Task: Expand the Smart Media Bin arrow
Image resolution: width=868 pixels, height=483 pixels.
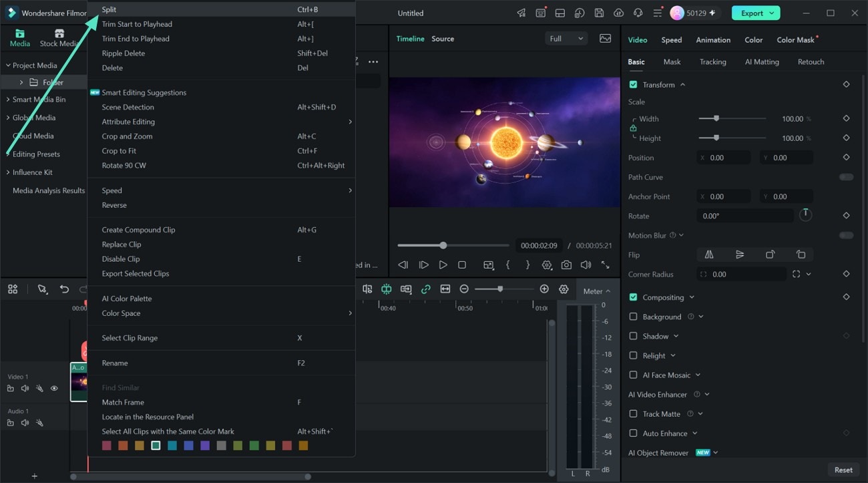Action: pyautogui.click(x=8, y=100)
